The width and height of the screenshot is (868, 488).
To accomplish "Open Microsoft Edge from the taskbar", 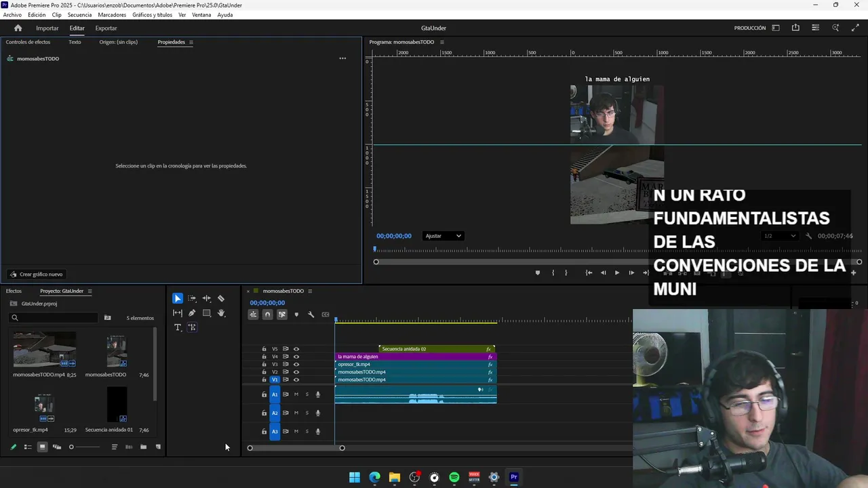I will pos(374,477).
